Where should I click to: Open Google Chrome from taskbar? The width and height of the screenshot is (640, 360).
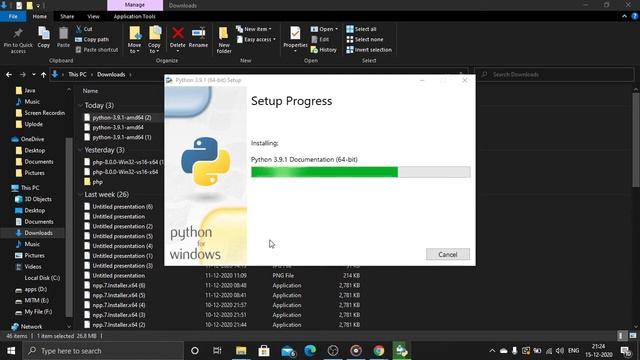pyautogui.click(x=379, y=351)
